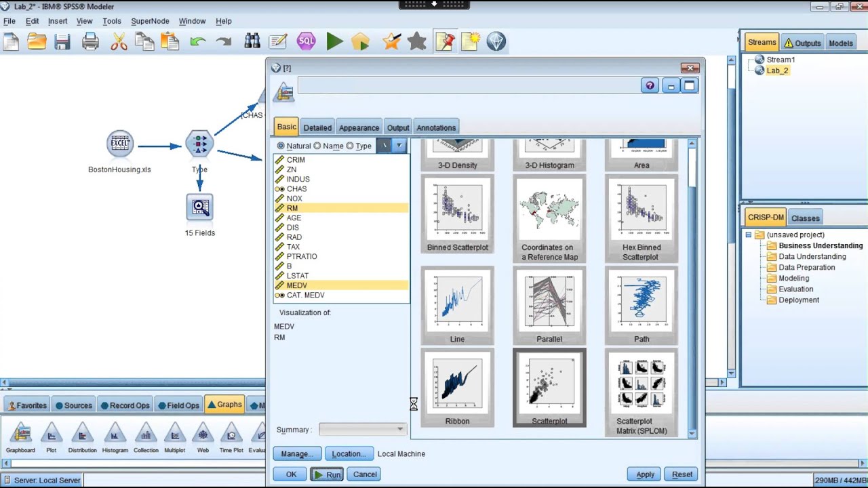This screenshot has width=868, height=488.
Task: Click the Type node on the canvas
Action: 199,144
